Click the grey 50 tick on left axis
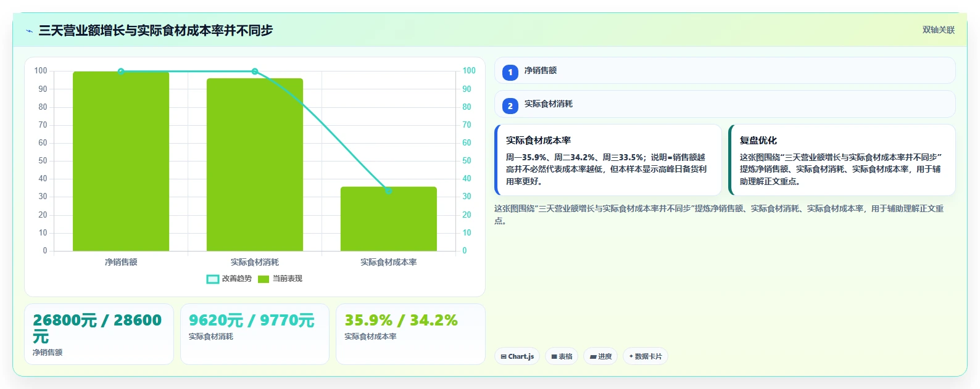The width and height of the screenshot is (980, 389). [x=43, y=161]
